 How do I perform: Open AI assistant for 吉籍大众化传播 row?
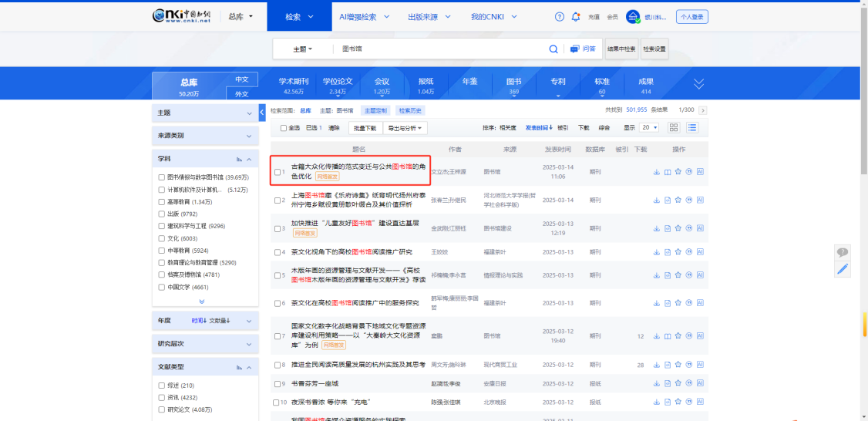point(700,172)
